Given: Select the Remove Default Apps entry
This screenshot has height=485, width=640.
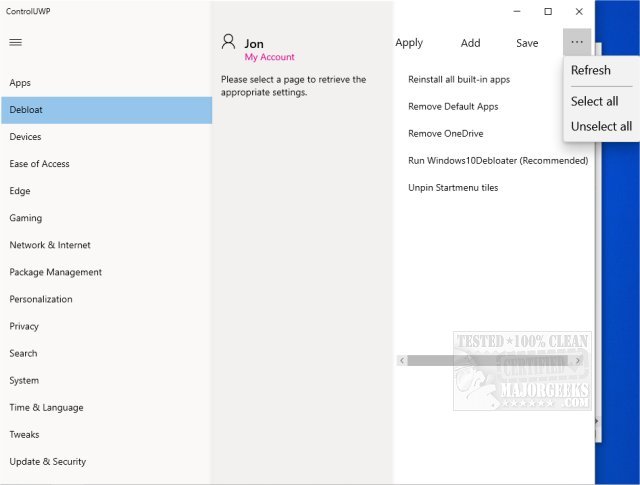Looking at the screenshot, I should 453,106.
